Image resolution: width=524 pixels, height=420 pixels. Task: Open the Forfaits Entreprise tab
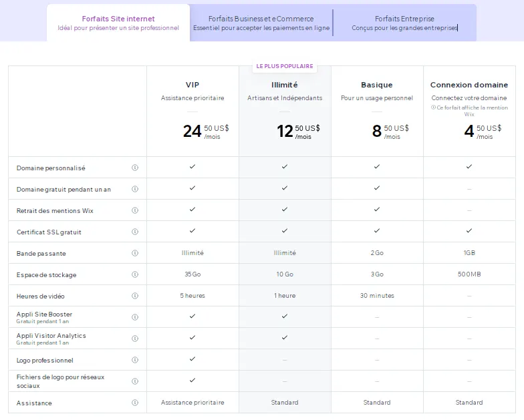405,23
